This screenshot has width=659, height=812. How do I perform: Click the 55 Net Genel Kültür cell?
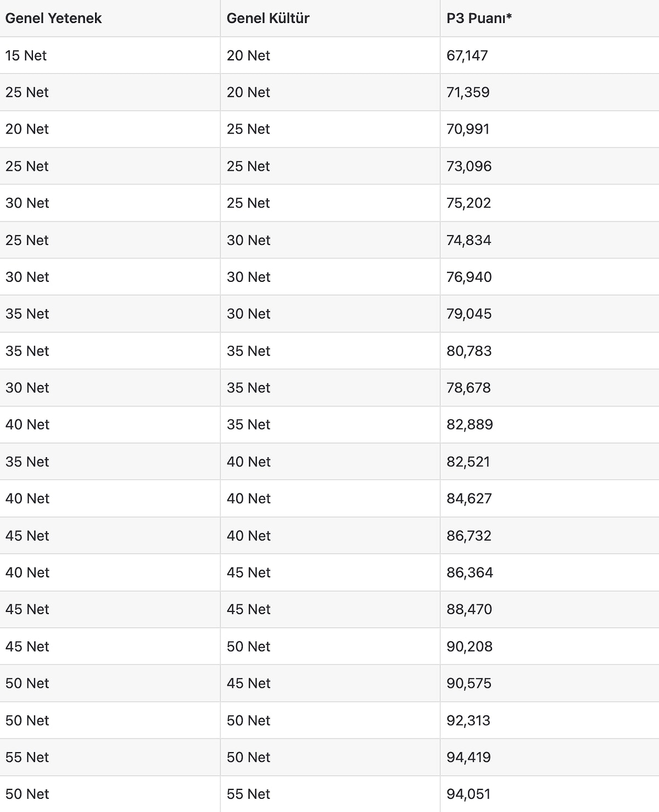[x=248, y=794]
